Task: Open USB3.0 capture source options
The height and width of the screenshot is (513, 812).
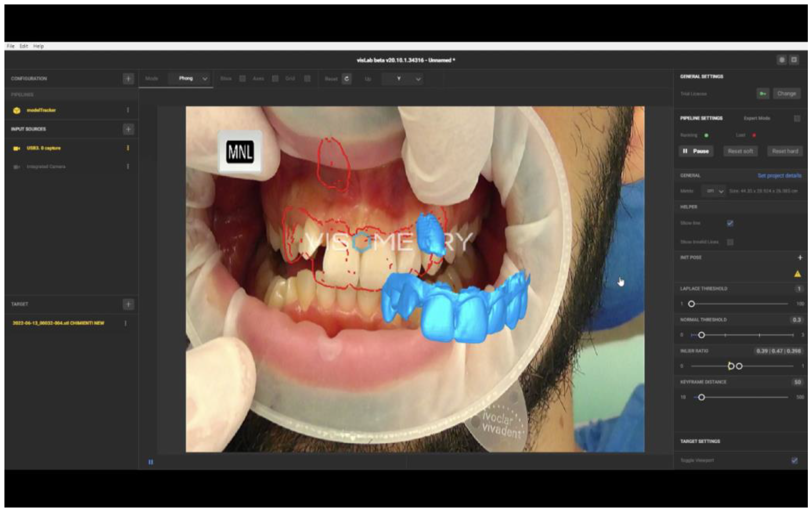Action: click(128, 148)
